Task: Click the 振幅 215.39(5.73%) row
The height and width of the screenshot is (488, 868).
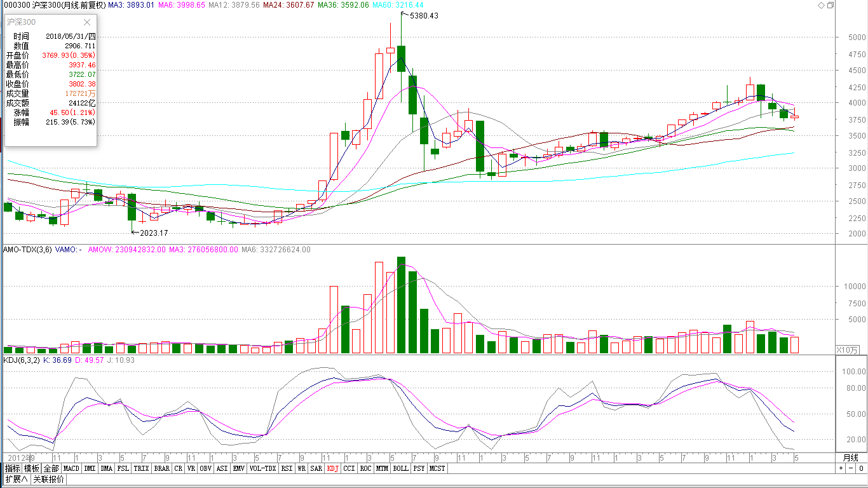Action: pos(51,122)
